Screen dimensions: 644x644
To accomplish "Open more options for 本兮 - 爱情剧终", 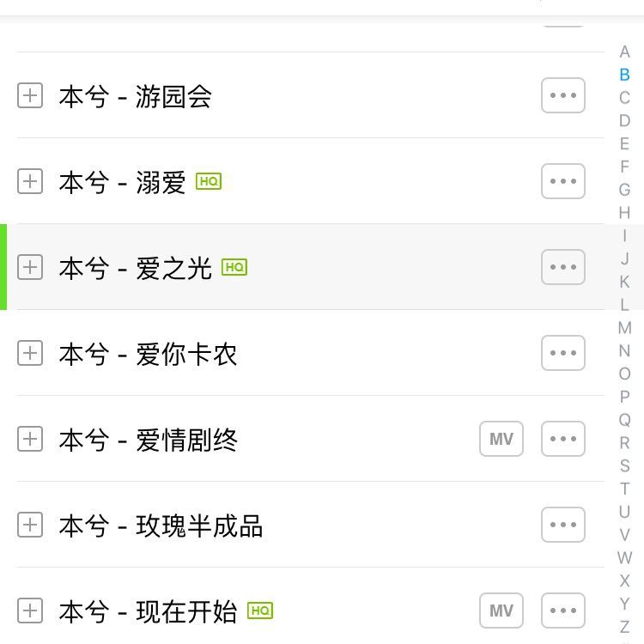I will coord(563,439).
